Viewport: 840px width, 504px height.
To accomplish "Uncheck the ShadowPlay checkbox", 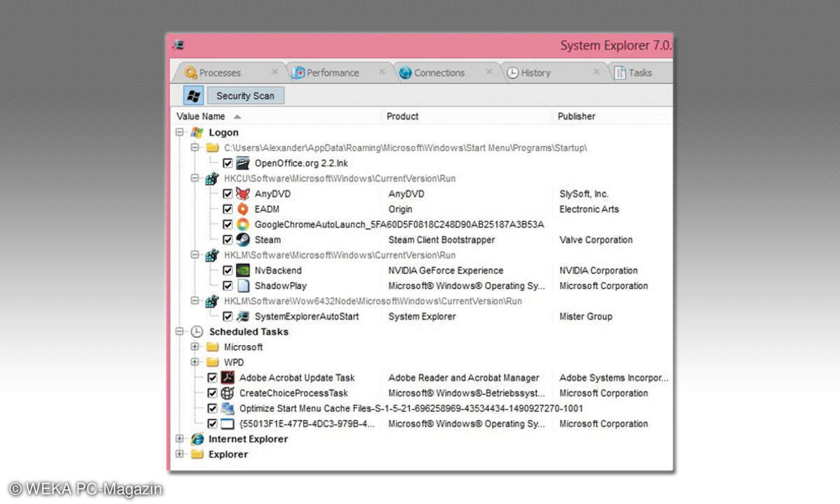I will pos(227,286).
